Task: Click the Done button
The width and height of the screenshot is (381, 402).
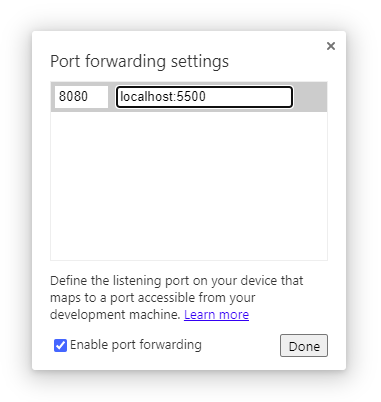Action: point(304,346)
